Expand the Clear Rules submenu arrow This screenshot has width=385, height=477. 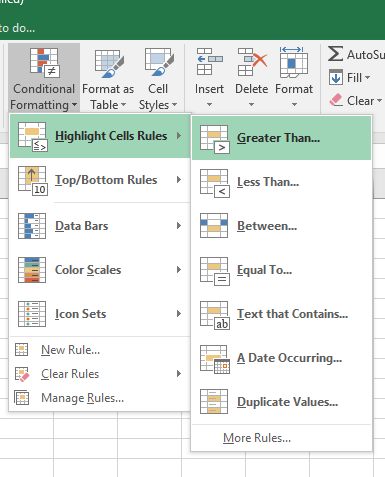coord(179,374)
